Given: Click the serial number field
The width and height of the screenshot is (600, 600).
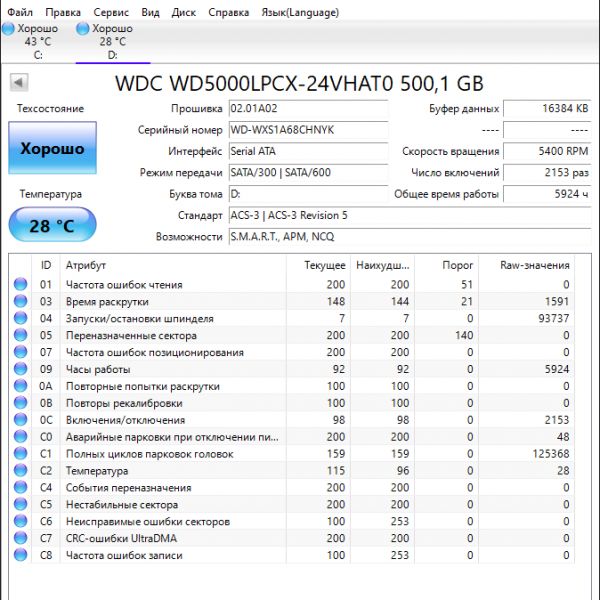Looking at the screenshot, I should pyautogui.click(x=307, y=130).
